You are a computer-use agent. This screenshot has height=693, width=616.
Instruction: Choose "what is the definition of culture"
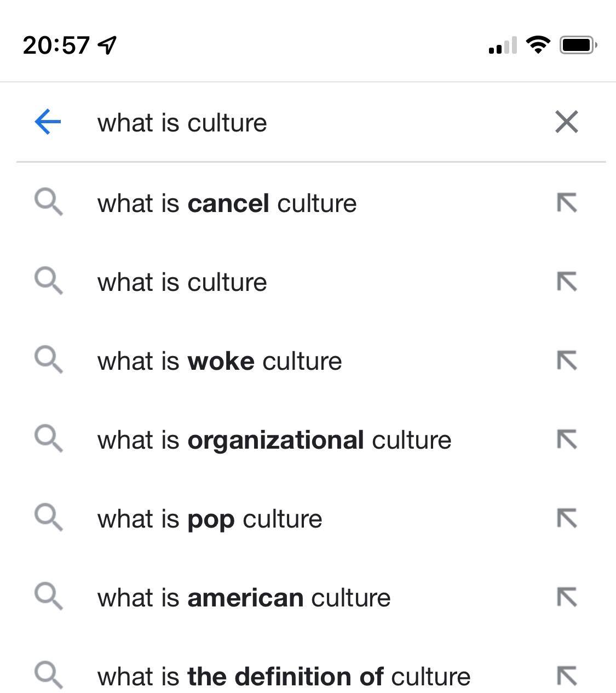pos(284,677)
